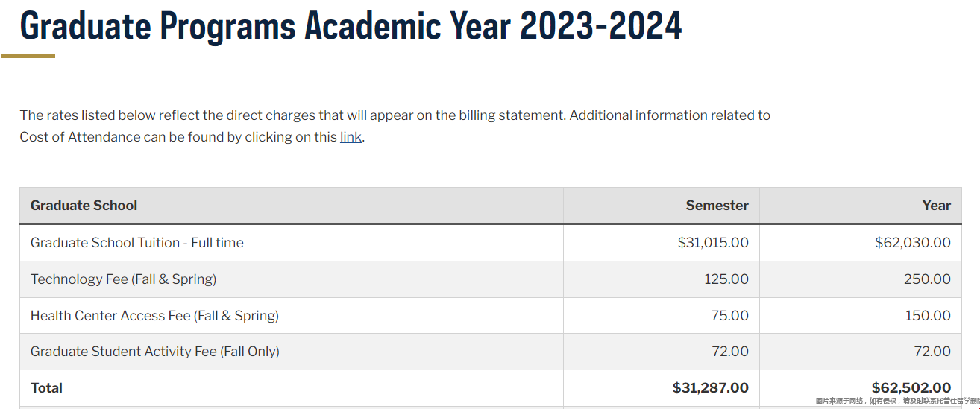Screen dimensions: 980x409
Task: Select the Graduate Student Activity Fee label
Action: pos(155,352)
